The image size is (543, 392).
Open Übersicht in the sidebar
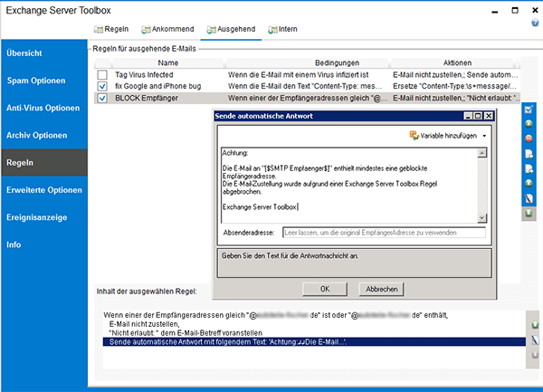(x=44, y=53)
